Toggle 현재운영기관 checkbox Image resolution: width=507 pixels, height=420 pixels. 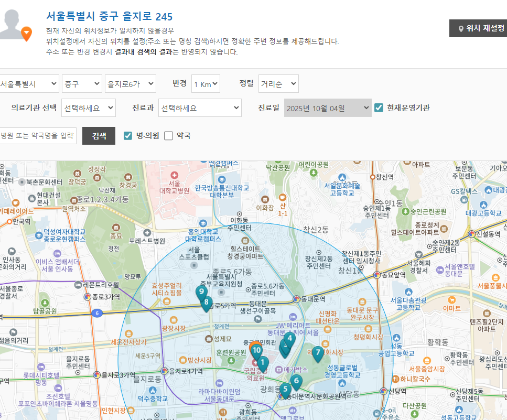[379, 107]
